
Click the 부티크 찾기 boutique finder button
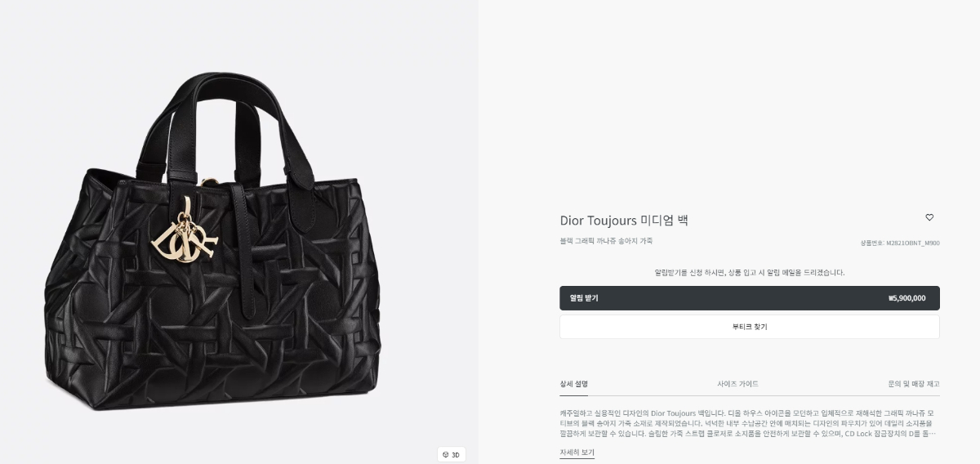(x=749, y=327)
